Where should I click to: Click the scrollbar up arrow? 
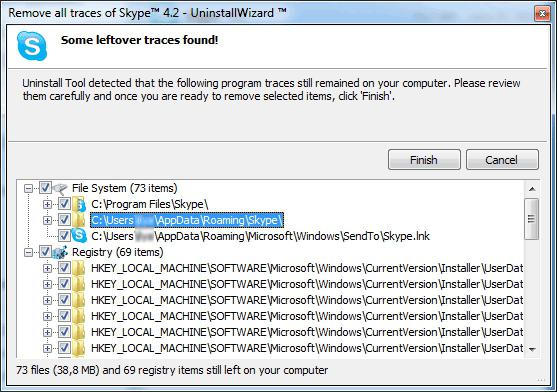click(532, 189)
